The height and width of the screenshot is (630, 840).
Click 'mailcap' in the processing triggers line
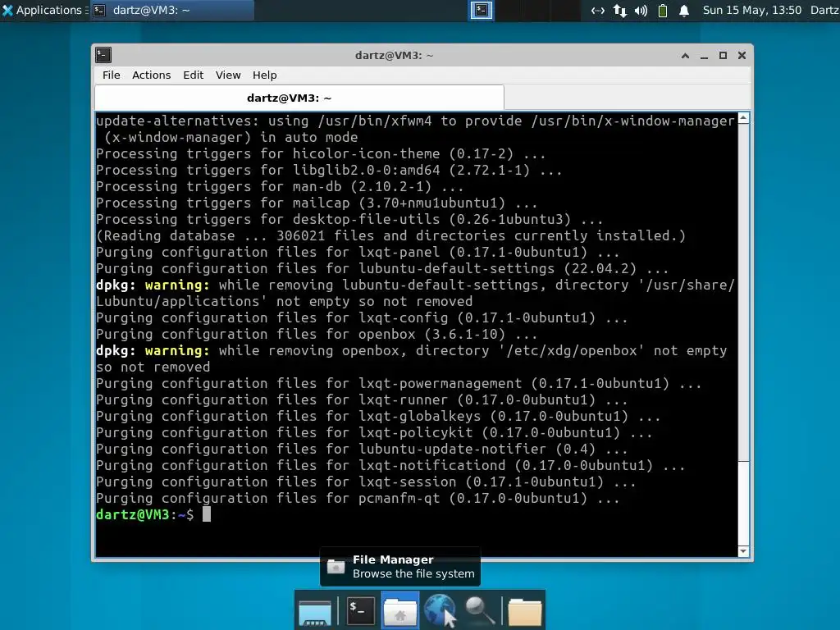tap(321, 203)
